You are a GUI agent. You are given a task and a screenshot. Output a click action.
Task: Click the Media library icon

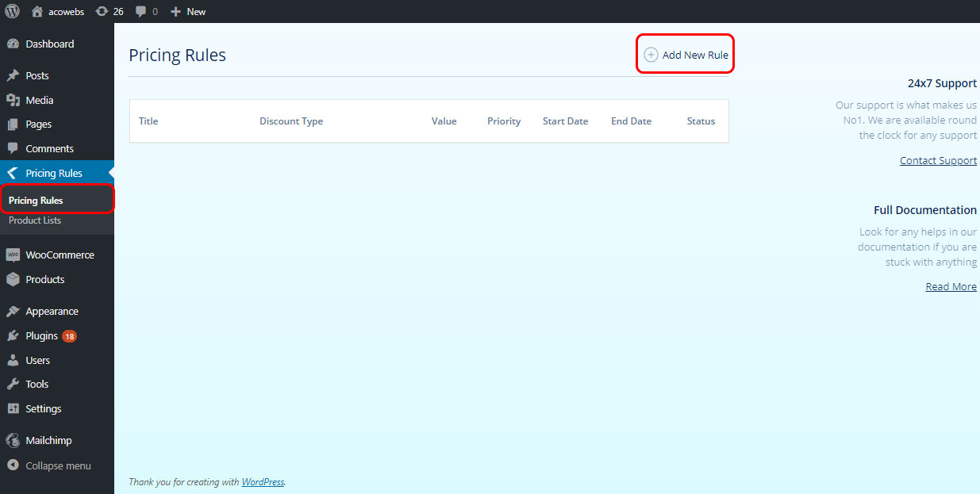pyautogui.click(x=13, y=100)
